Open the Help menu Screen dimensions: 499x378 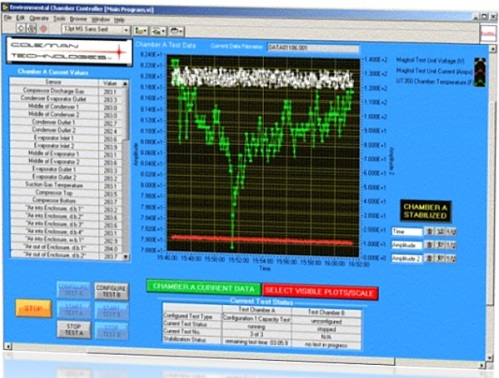[x=119, y=20]
